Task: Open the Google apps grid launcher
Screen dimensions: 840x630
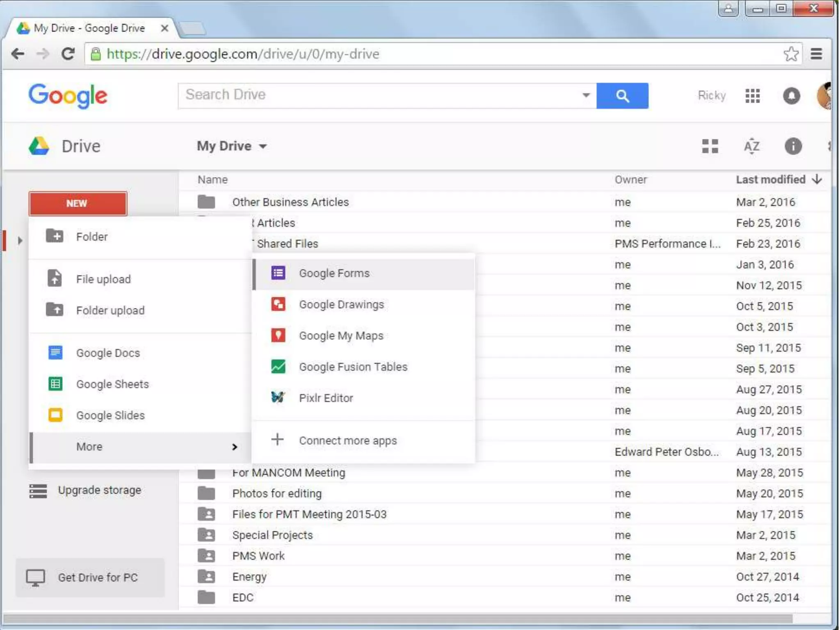Action: (x=752, y=96)
